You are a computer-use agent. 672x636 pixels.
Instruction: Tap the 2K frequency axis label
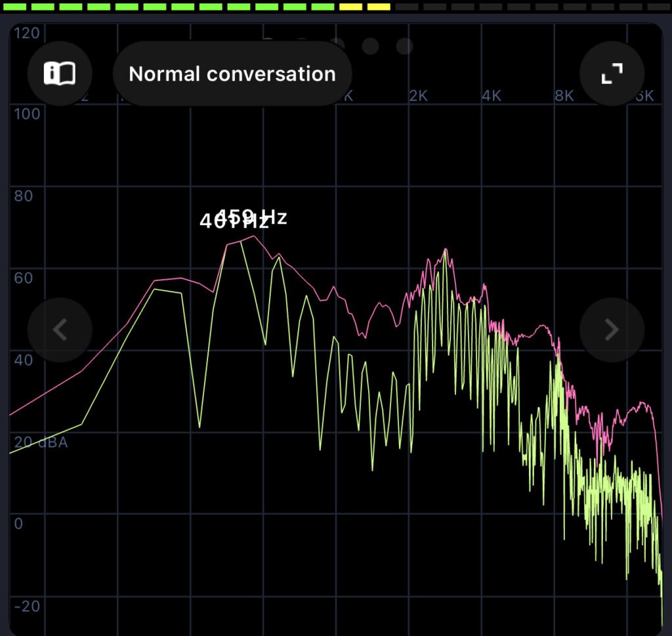418,96
